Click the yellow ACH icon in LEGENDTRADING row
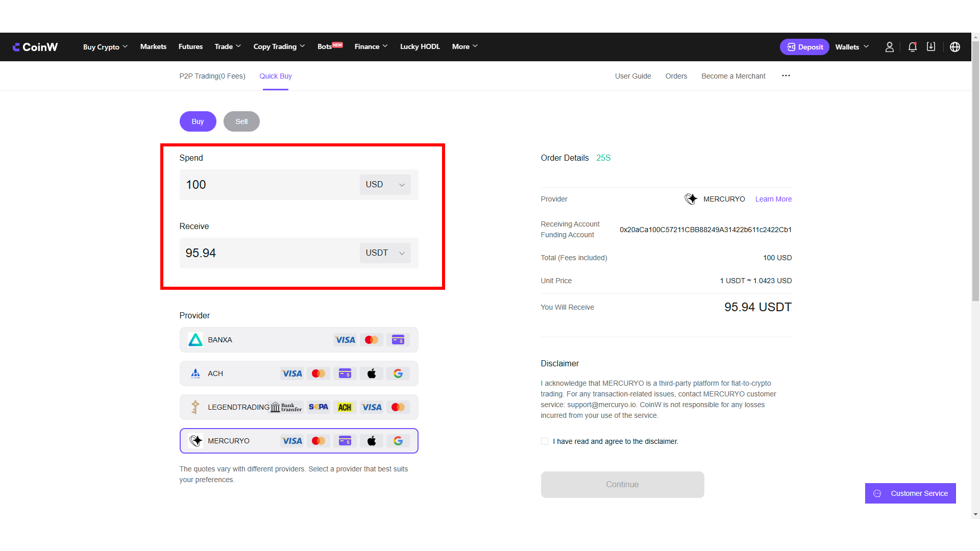This screenshot has height=551, width=980. point(345,407)
